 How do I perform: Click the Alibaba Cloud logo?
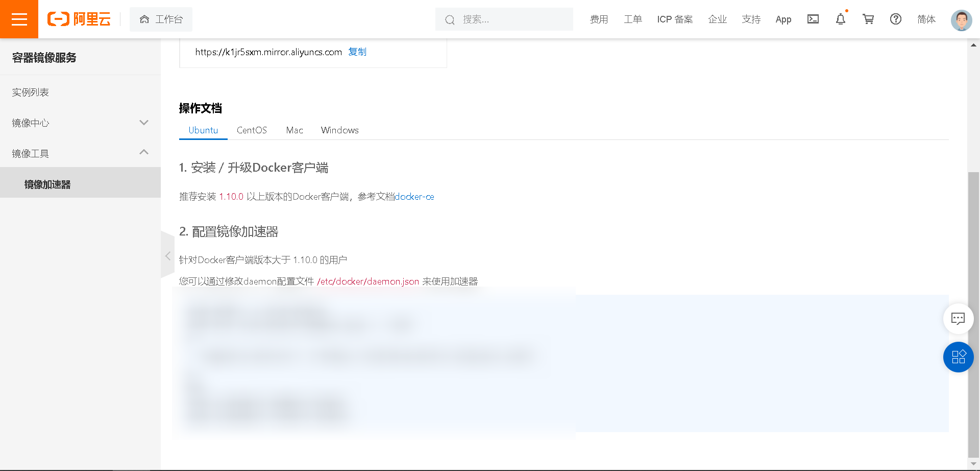coord(79,19)
